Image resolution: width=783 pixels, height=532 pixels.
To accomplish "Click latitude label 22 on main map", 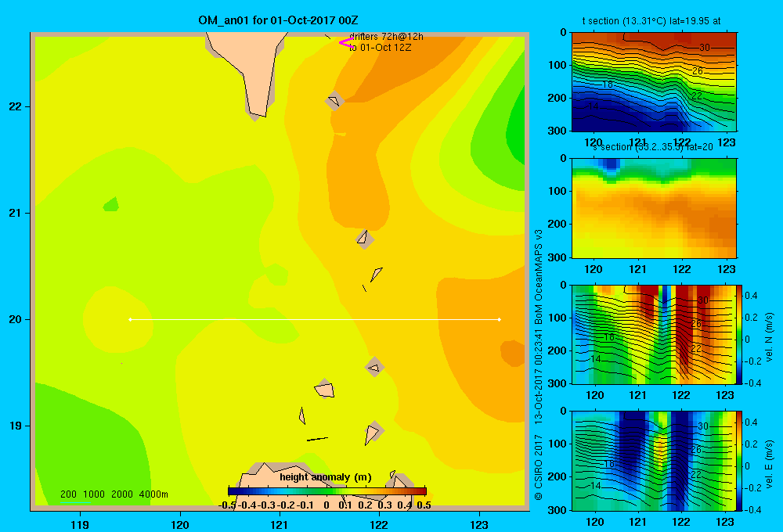I will pyautogui.click(x=16, y=107).
